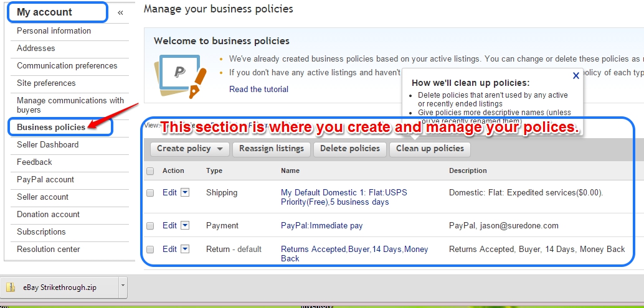The image size is (644, 308).
Task: Go to Feedback in sidebar
Action: tap(34, 162)
